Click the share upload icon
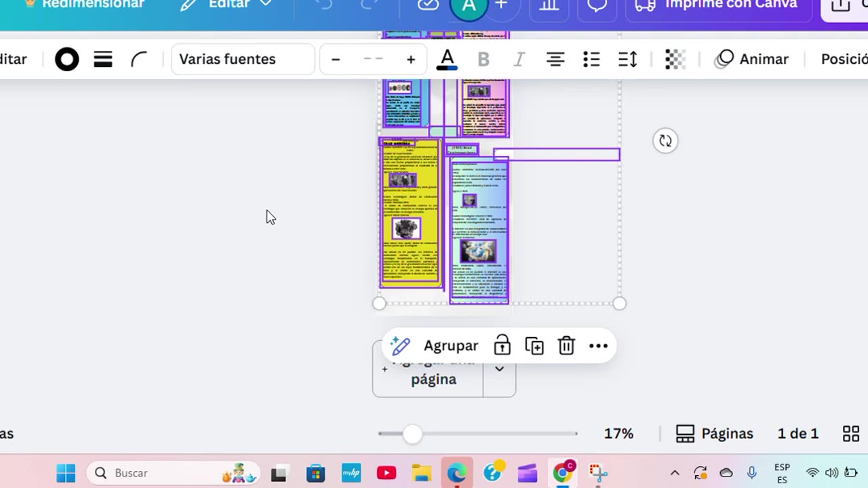868x488 pixels. click(841, 5)
